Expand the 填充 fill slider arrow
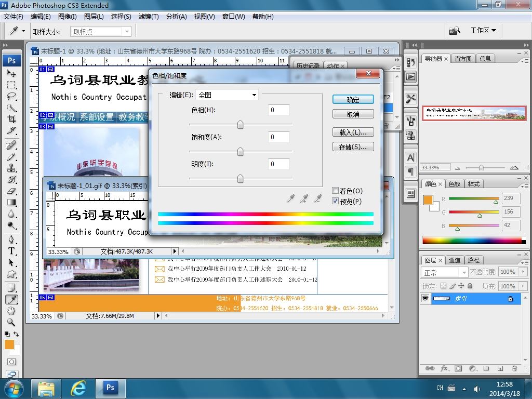The width and height of the screenshot is (532, 399). coord(523,286)
